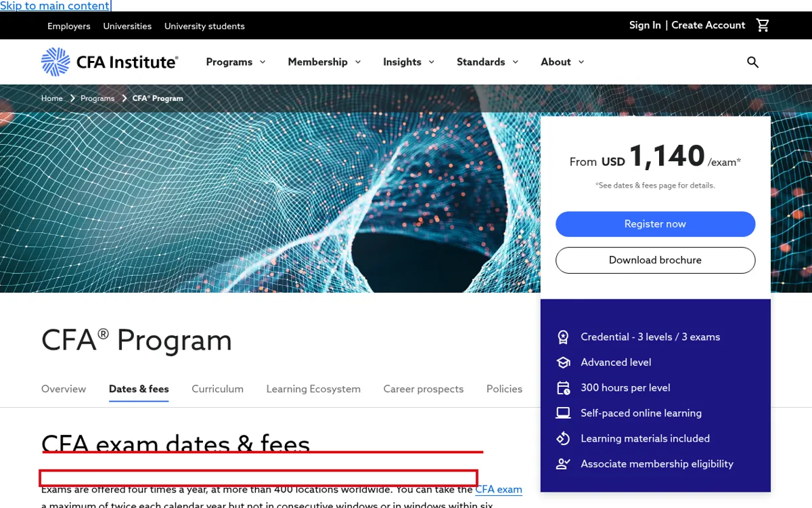The image size is (812, 508).
Task: Open the Policies tab
Action: coord(504,389)
